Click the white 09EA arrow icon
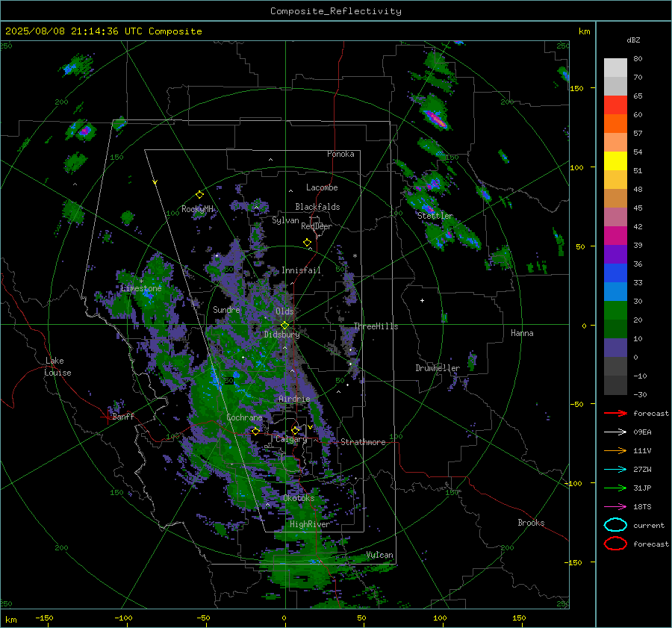 (615, 432)
